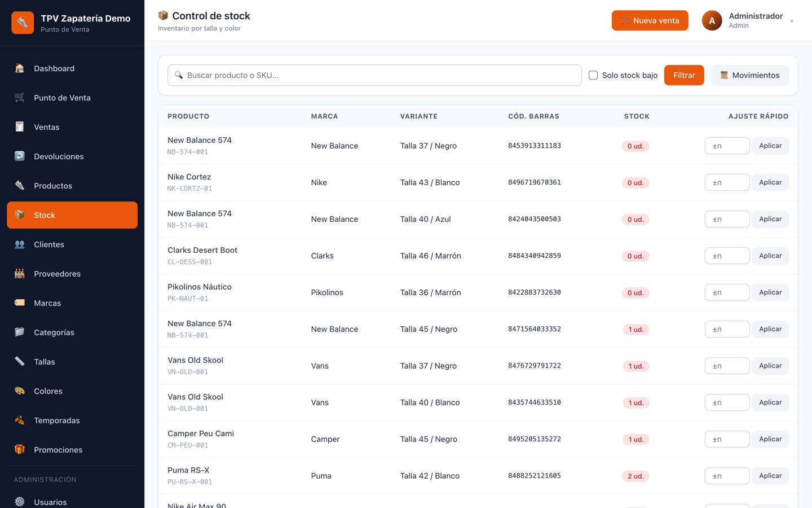Viewport: 812px width, 508px height.
Task: Click barcode 8453913311183
Action: coord(535,146)
